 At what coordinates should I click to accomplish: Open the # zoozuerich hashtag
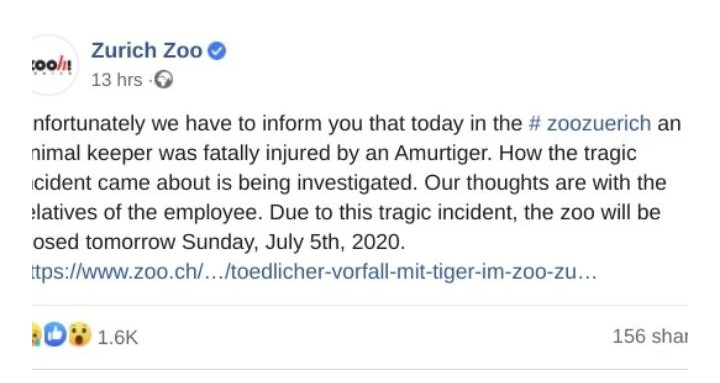590,124
